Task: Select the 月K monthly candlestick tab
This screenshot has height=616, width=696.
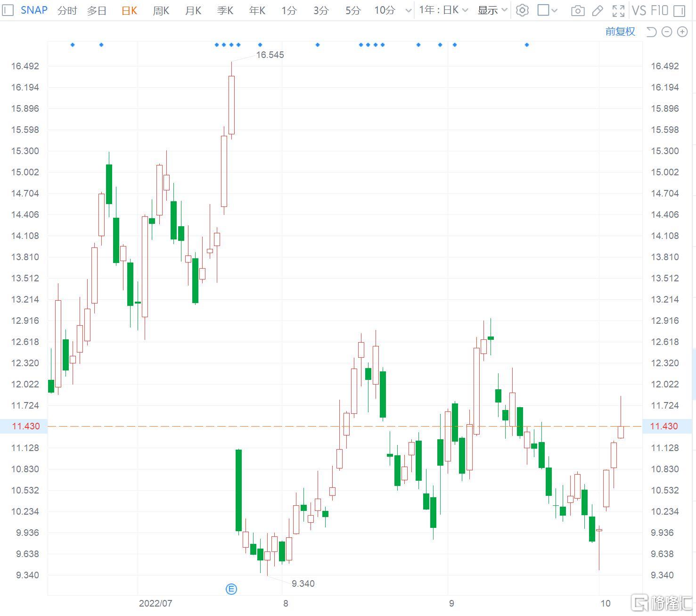Action: [x=193, y=10]
